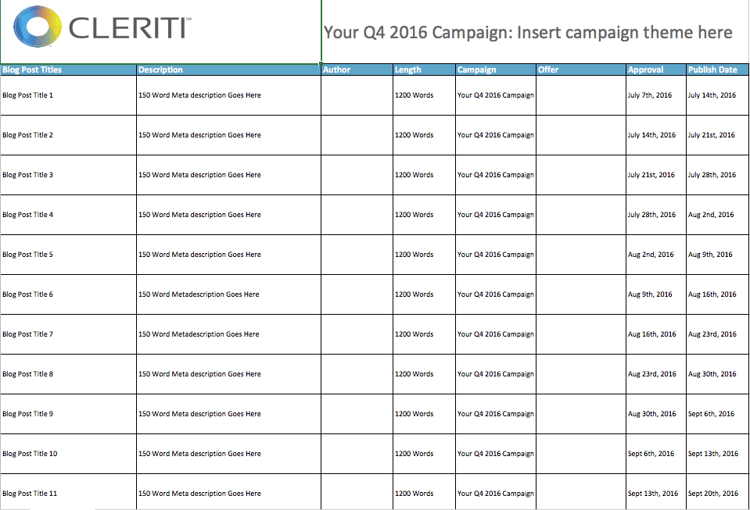Select the Blog Post Title 3 cell

click(x=68, y=175)
